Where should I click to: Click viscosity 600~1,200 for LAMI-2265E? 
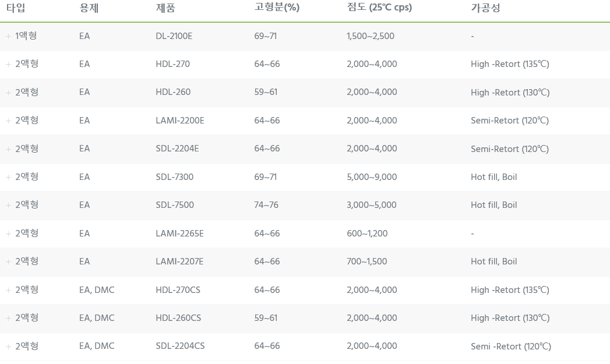[367, 234]
